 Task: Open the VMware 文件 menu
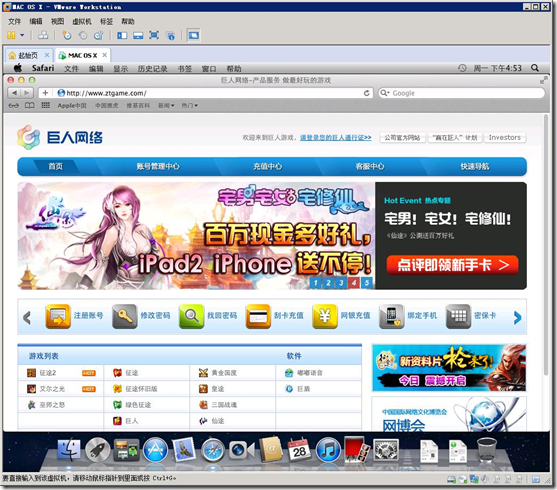pyautogui.click(x=14, y=21)
